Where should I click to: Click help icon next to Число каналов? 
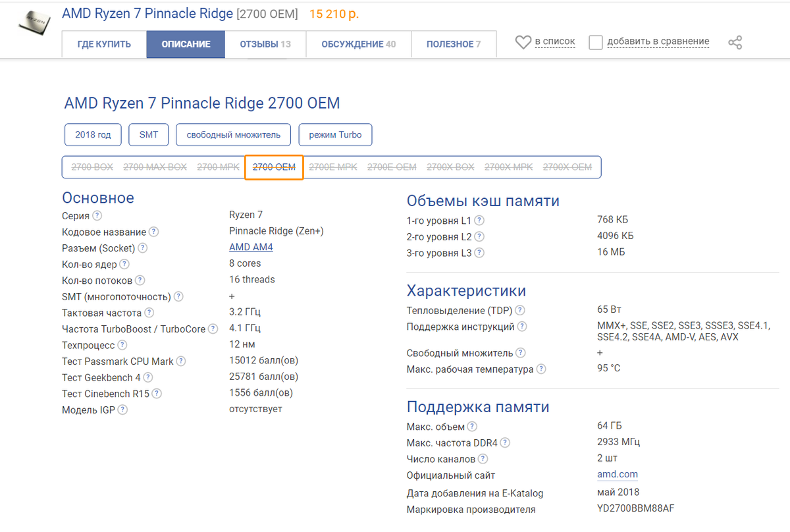(x=483, y=459)
